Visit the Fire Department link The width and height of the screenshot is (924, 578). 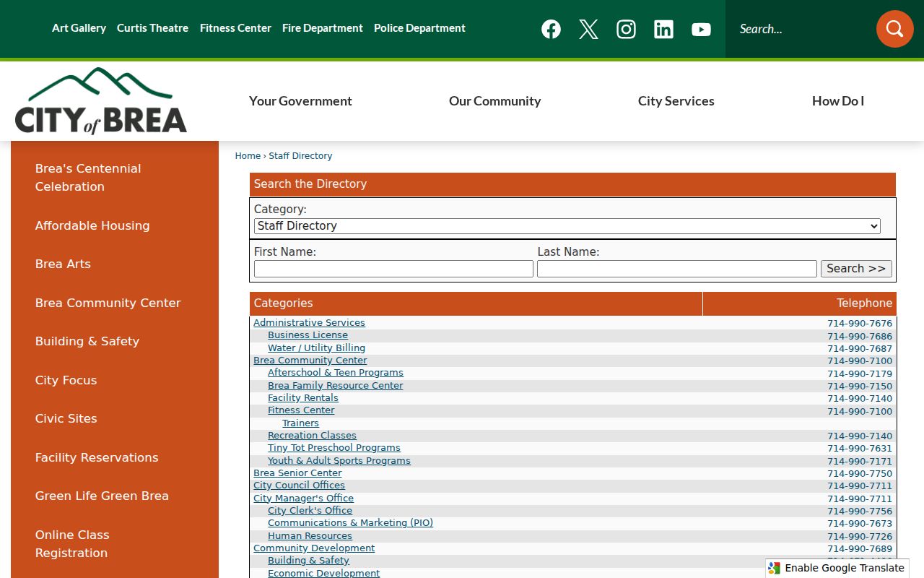[323, 28]
